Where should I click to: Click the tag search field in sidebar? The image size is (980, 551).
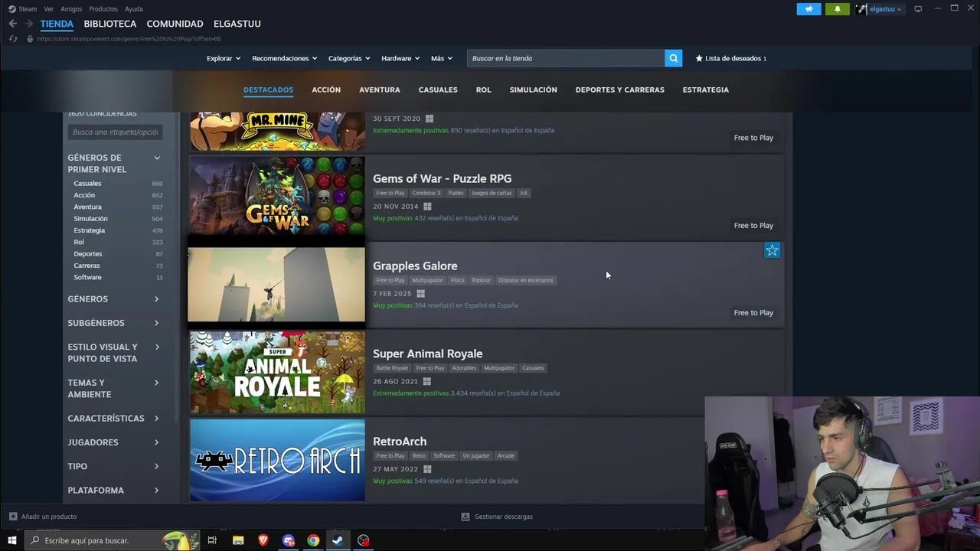coord(115,132)
